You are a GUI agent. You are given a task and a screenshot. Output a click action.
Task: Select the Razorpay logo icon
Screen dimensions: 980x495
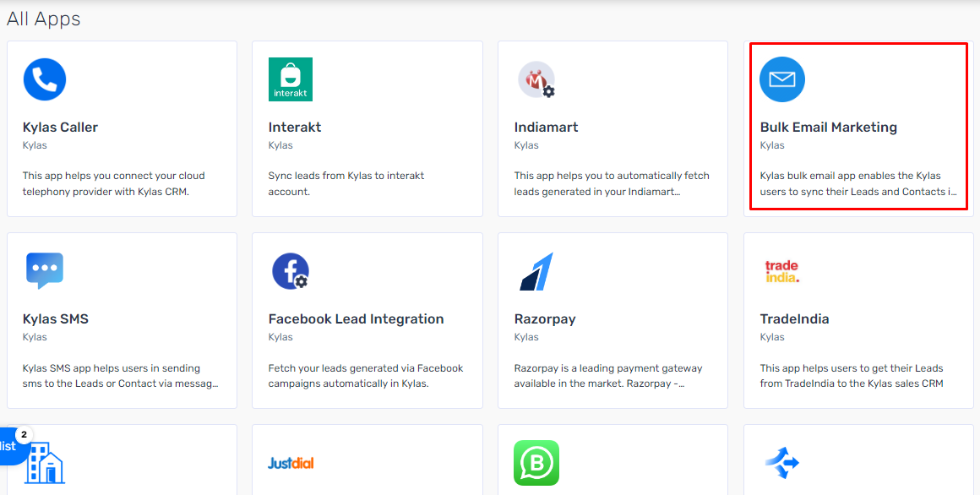536,271
